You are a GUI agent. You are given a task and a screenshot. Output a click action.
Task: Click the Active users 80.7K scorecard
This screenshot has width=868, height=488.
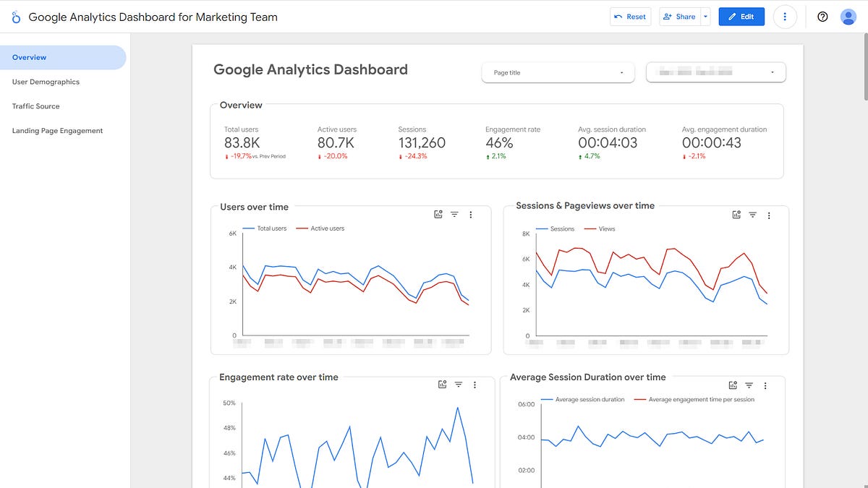click(x=337, y=142)
